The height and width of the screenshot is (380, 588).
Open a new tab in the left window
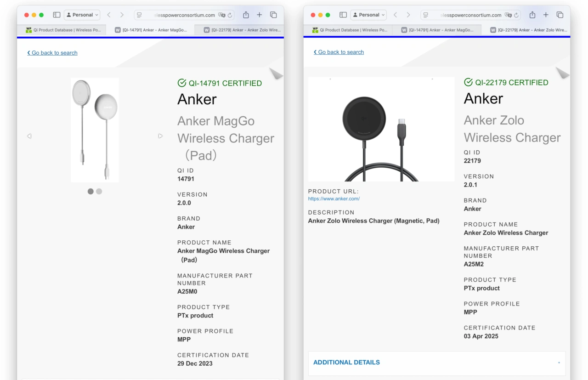[259, 15]
